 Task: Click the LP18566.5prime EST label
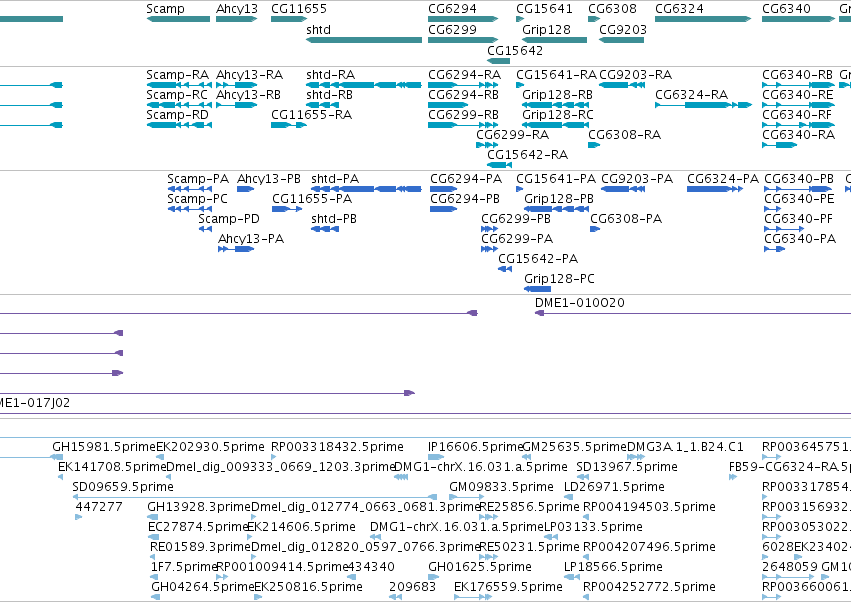tap(613, 567)
